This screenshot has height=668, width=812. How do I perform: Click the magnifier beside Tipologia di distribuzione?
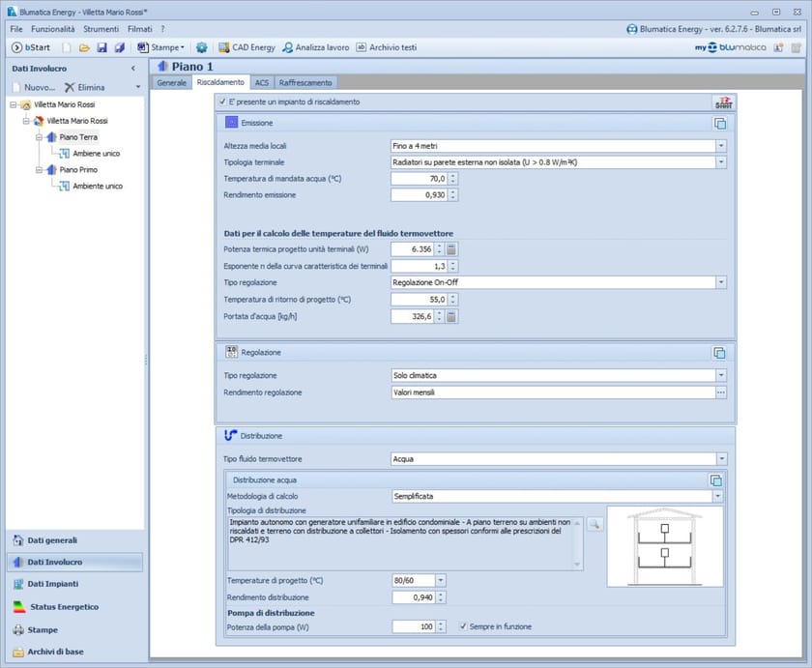point(594,524)
